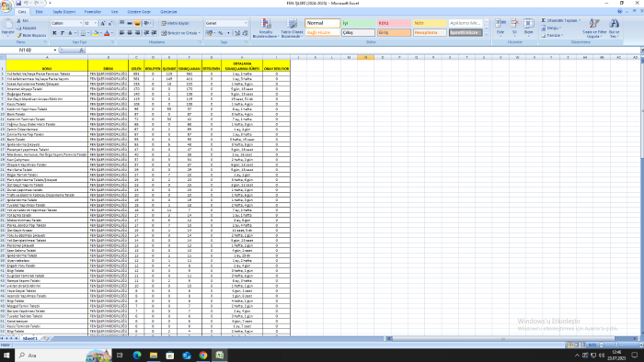The width and height of the screenshot is (644, 362).
Task: Expand Birleştir ve Ortala dropdown arrow
Action: pyautogui.click(x=200, y=33)
